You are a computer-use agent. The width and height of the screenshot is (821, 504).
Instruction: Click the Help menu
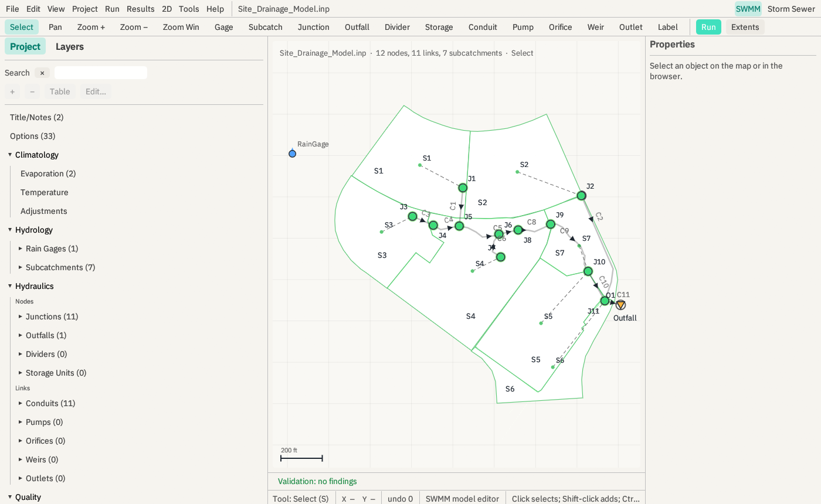point(215,9)
